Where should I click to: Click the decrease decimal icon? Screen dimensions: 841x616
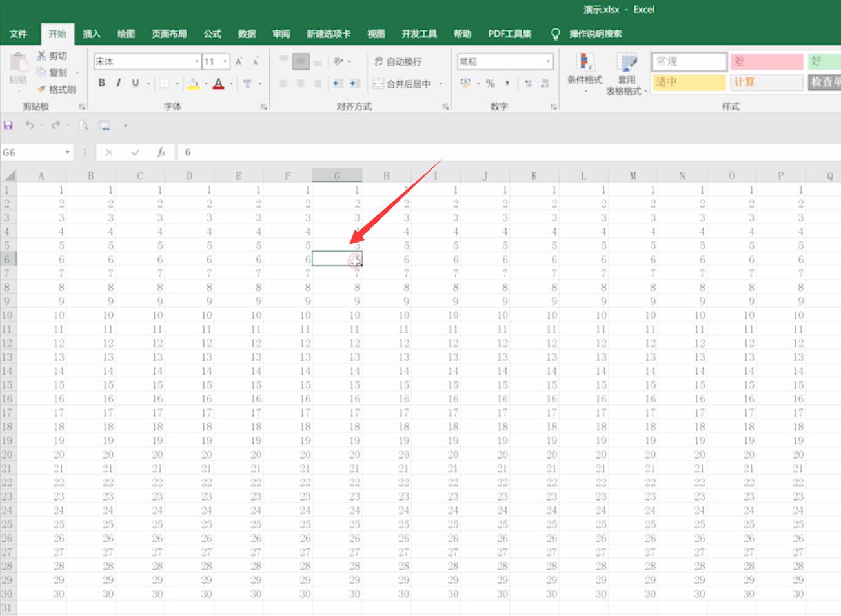click(x=545, y=83)
